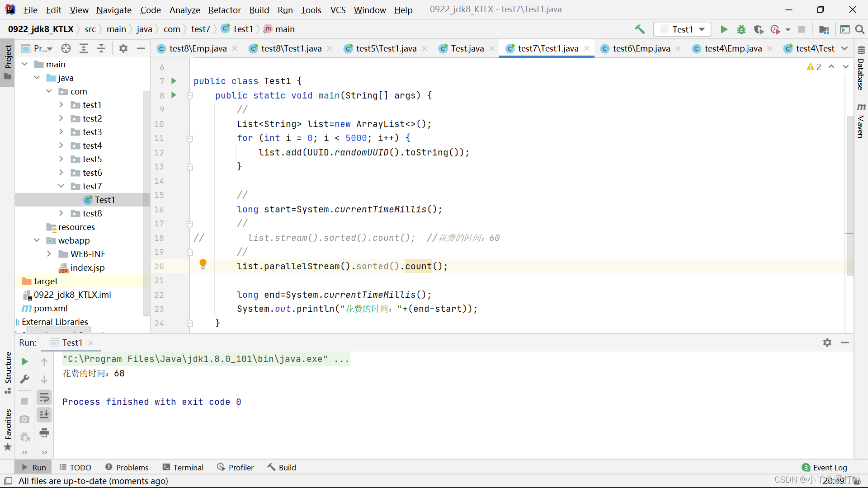The width and height of the screenshot is (868, 488).
Task: Click the locate-in-project target icon
Action: tap(66, 48)
